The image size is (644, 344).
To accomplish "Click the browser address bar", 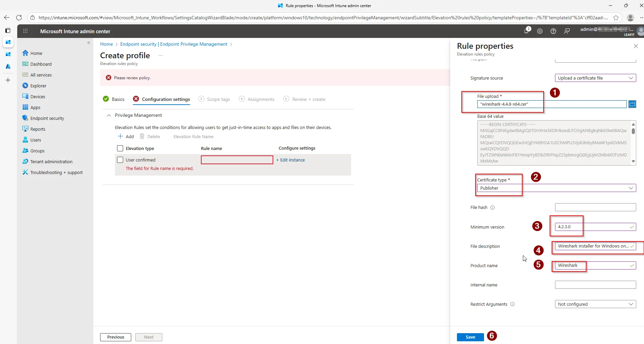I will click(x=323, y=18).
